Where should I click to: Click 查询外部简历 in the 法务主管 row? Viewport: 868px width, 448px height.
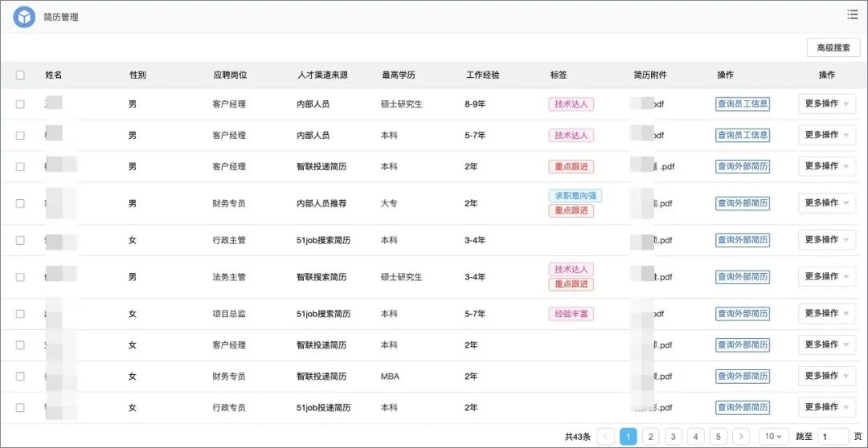pyautogui.click(x=743, y=277)
